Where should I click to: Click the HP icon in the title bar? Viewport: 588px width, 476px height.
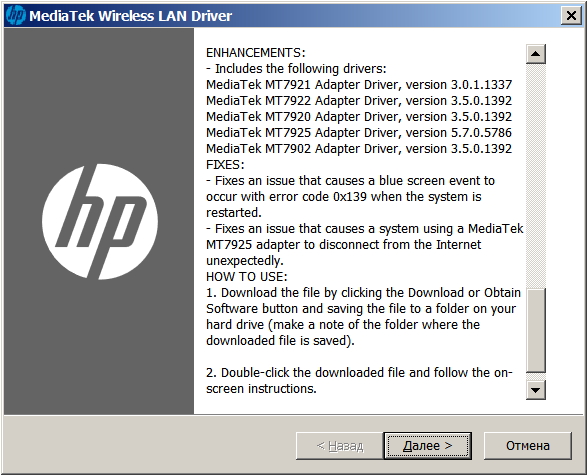click(x=16, y=15)
